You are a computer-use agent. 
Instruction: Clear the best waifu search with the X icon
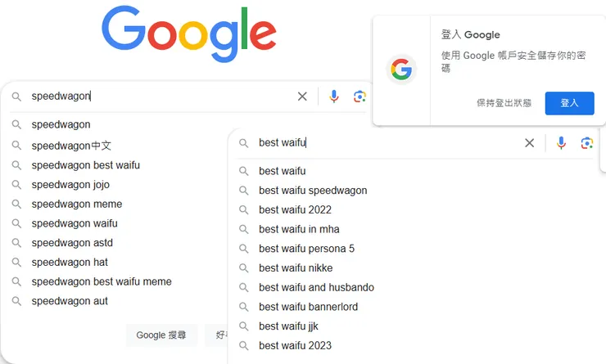pos(529,143)
